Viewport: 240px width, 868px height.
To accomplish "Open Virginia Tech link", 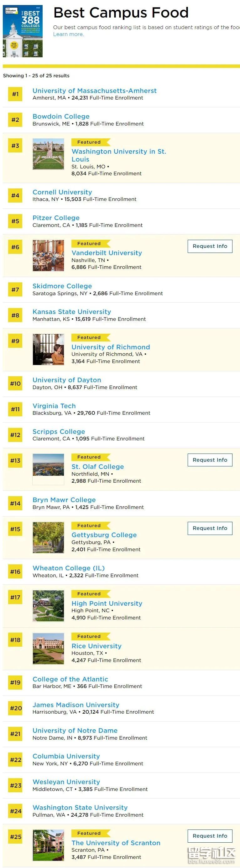I will click(x=54, y=406).
